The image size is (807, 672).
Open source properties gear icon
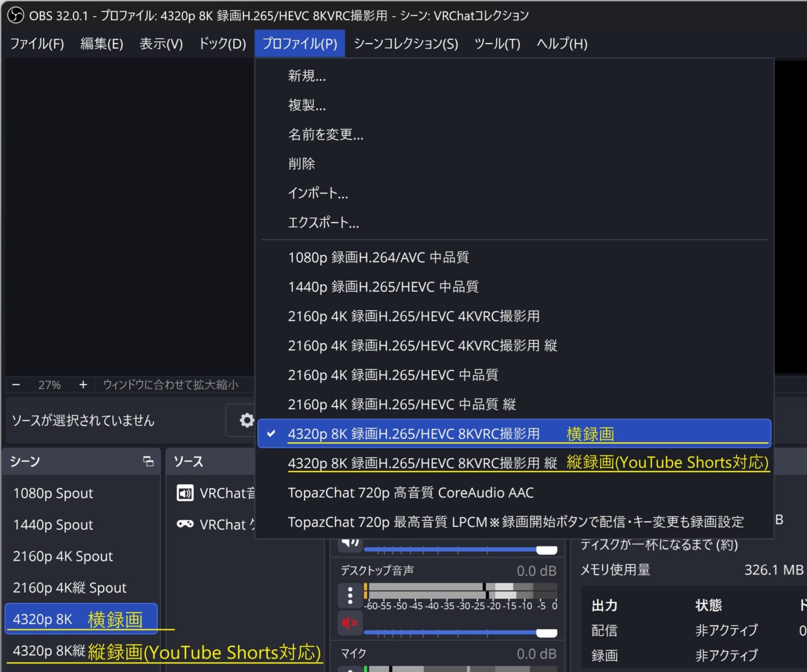pos(247,420)
